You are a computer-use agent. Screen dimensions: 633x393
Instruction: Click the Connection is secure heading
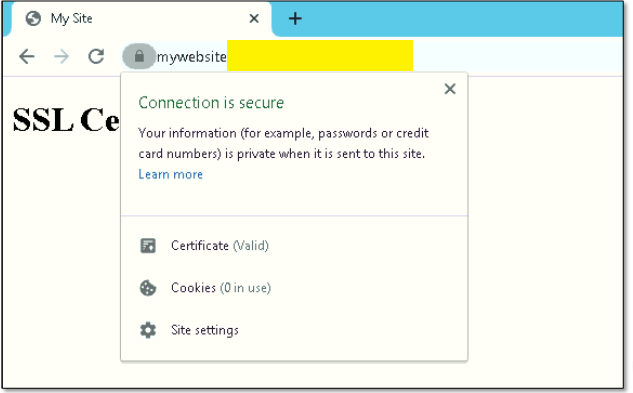211,103
